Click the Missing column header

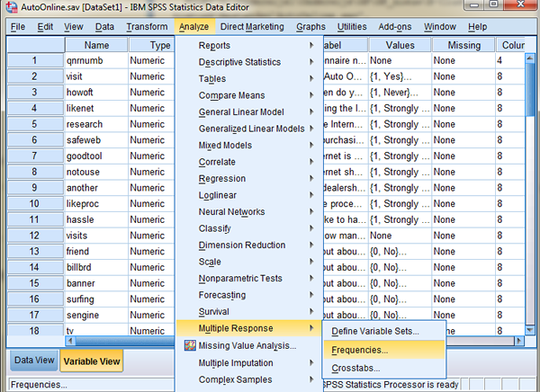(x=463, y=45)
